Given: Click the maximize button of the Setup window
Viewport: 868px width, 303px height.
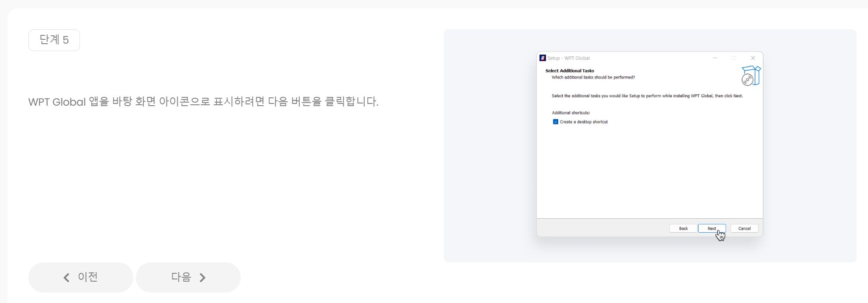Looking at the screenshot, I should [734, 58].
